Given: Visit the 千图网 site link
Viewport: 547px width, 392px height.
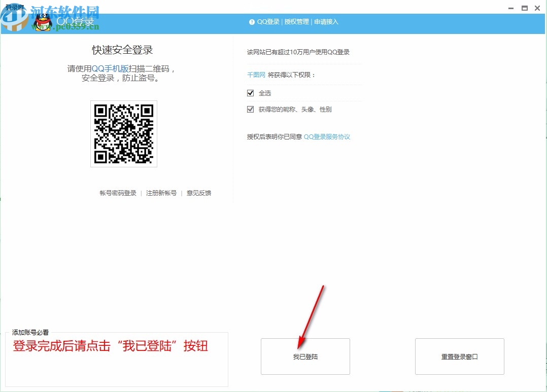Looking at the screenshot, I should (256, 75).
